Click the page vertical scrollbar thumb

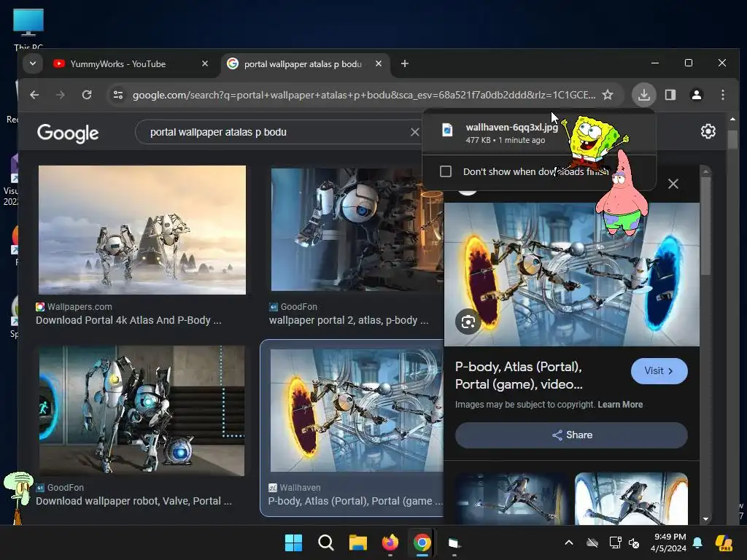click(x=732, y=141)
